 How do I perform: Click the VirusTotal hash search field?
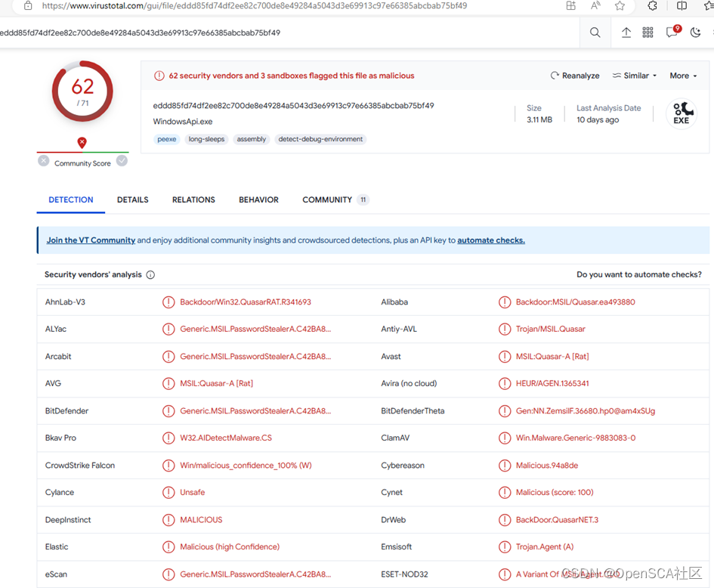pyautogui.click(x=289, y=32)
